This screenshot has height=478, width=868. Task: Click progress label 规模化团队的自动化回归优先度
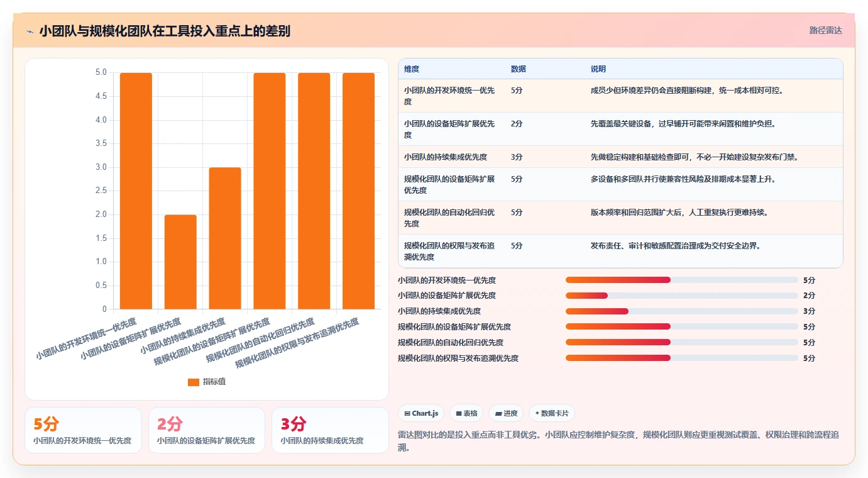451,342
